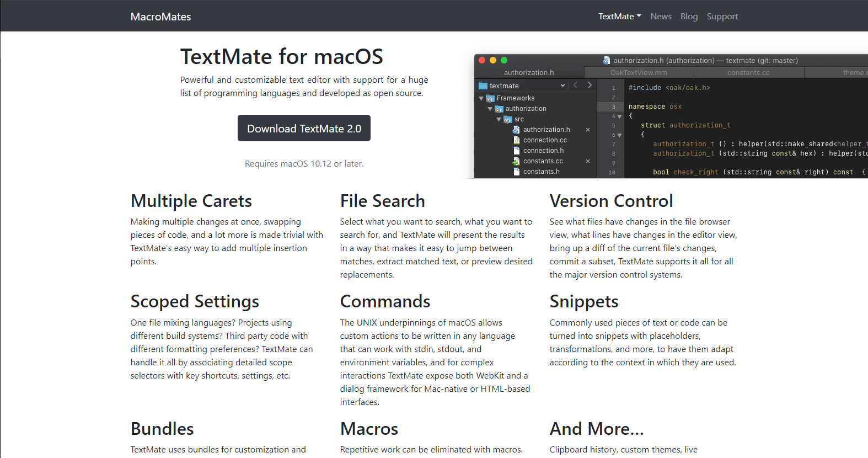Click the 'struct authorization_t' code line
This screenshot has height=458, width=868.
pos(685,125)
